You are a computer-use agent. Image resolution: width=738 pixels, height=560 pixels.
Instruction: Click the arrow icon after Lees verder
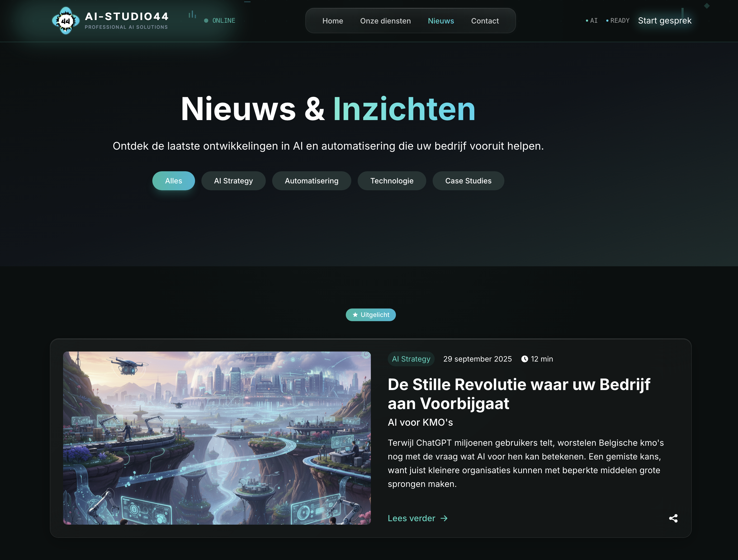coord(444,518)
